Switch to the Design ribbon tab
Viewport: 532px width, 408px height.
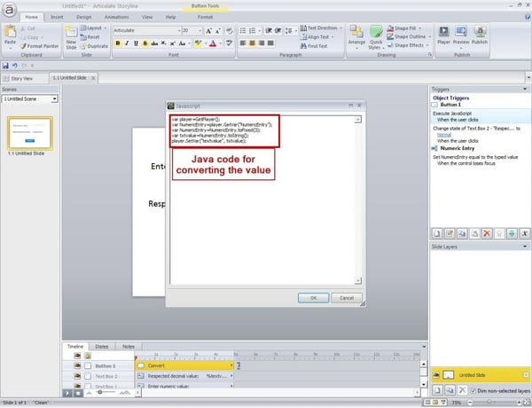tap(84, 17)
